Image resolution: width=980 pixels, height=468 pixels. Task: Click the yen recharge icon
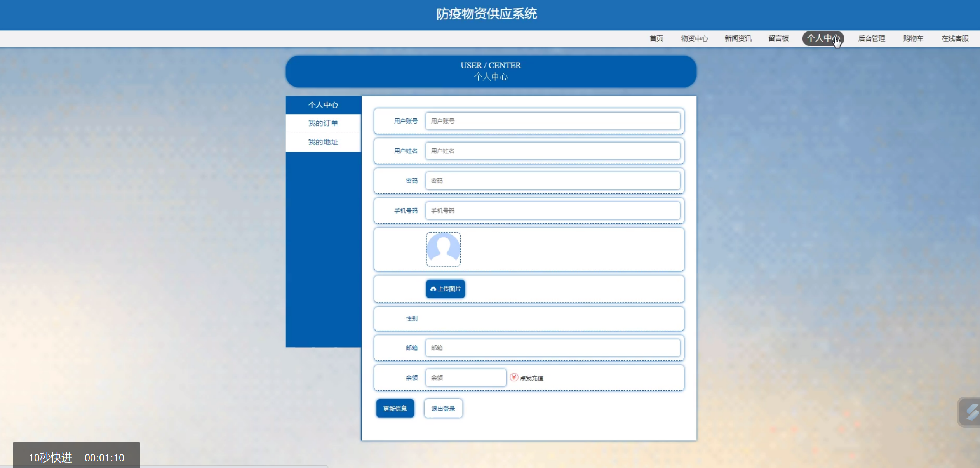click(x=513, y=377)
